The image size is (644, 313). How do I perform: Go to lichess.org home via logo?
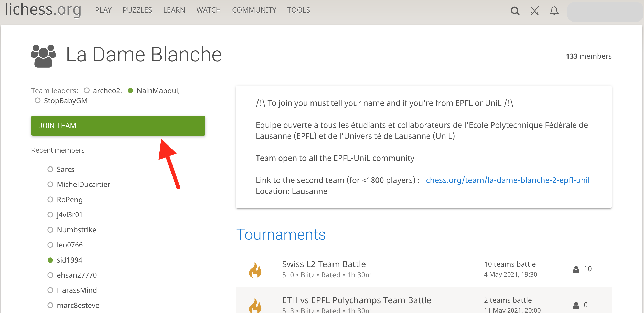pos(43,10)
